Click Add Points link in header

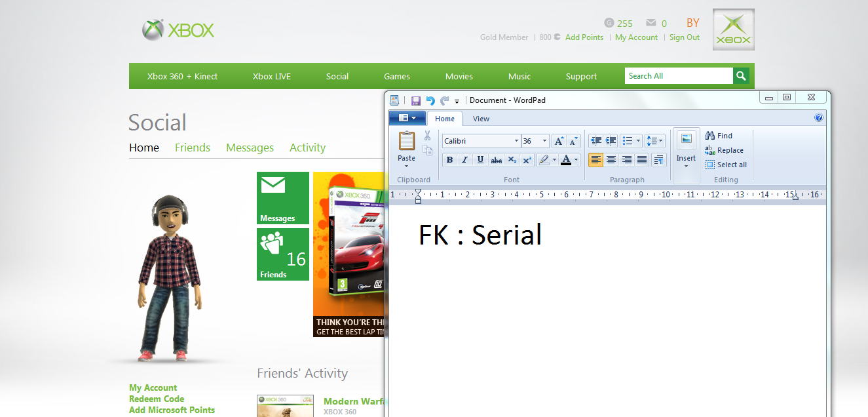(x=584, y=37)
